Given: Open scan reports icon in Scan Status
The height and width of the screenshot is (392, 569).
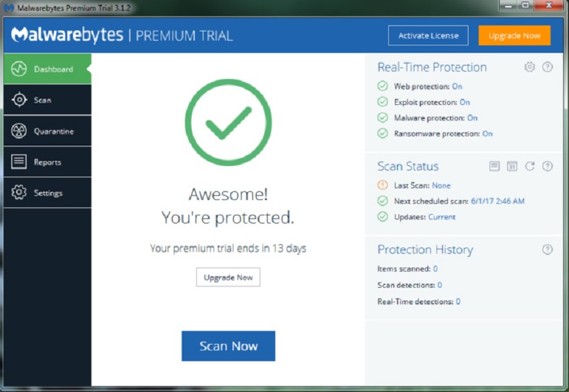Looking at the screenshot, I should pyautogui.click(x=495, y=166).
